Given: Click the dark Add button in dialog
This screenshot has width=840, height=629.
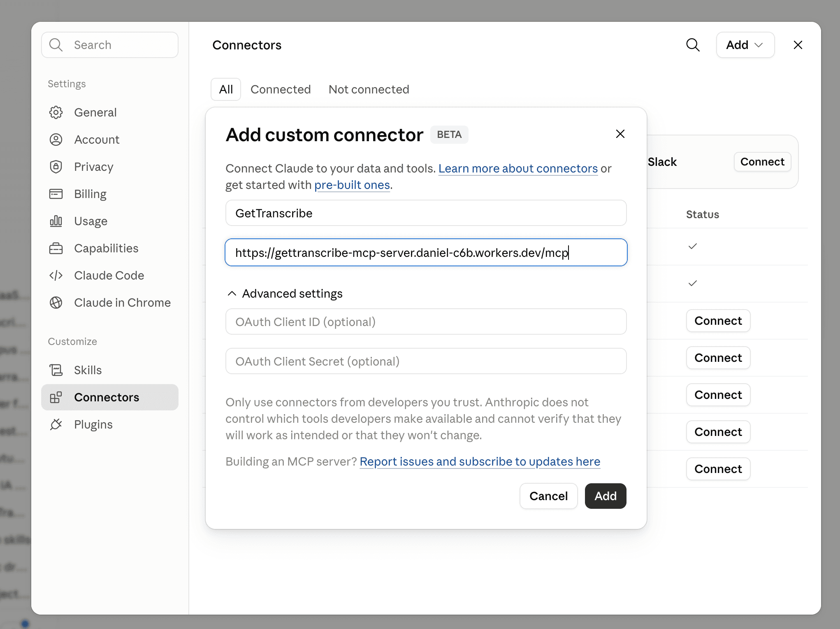Looking at the screenshot, I should click(606, 496).
